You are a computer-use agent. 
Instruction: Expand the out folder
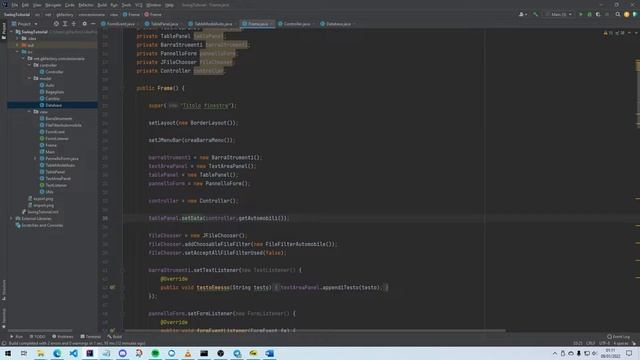click(x=18, y=45)
